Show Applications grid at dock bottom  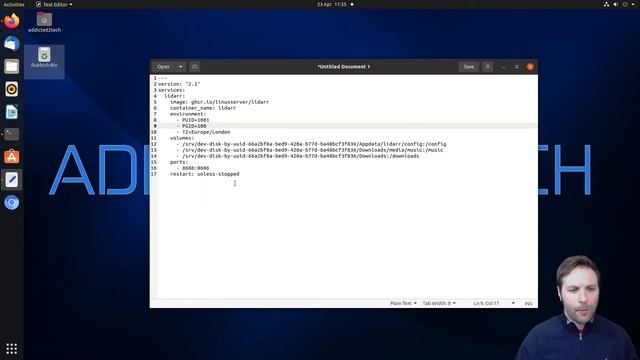(x=11, y=349)
